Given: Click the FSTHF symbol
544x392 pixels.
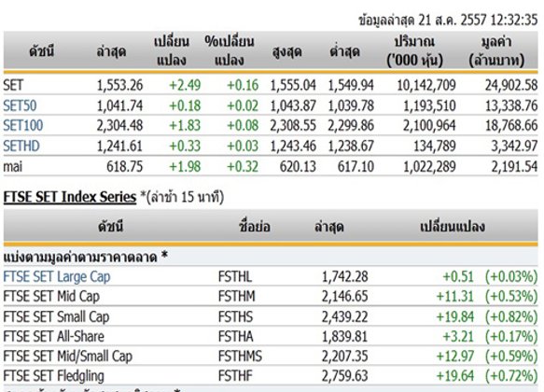Looking at the screenshot, I should click(x=235, y=376).
